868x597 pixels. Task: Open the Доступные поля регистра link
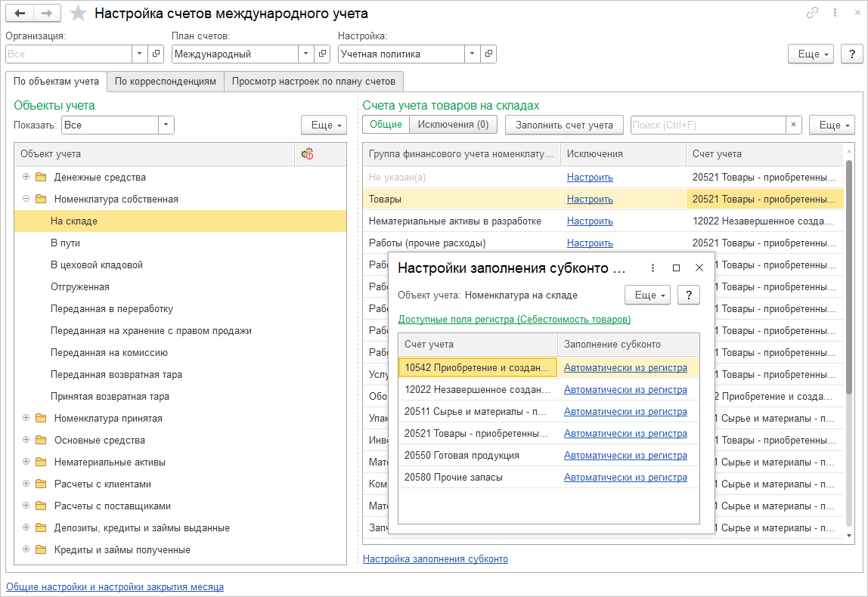point(514,320)
